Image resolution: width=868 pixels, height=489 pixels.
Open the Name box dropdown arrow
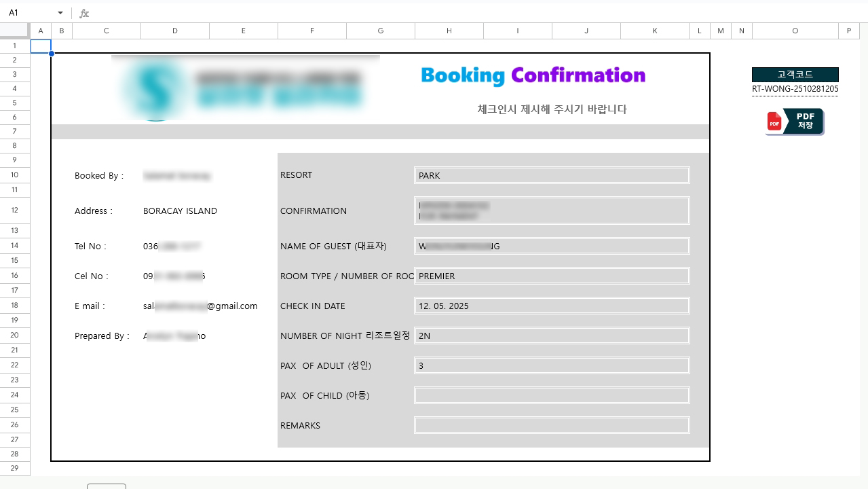[x=60, y=13]
